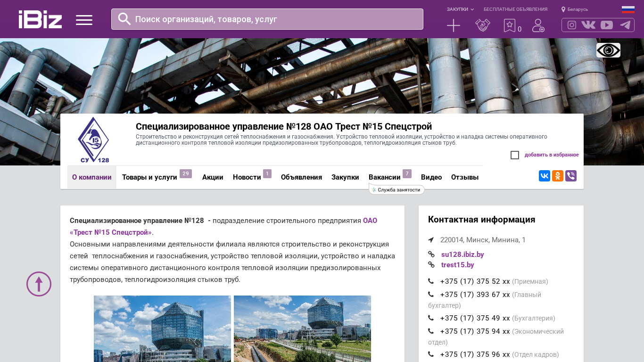Click the search magnifier icon
Viewport: 644px width, 362px height.
[124, 19]
